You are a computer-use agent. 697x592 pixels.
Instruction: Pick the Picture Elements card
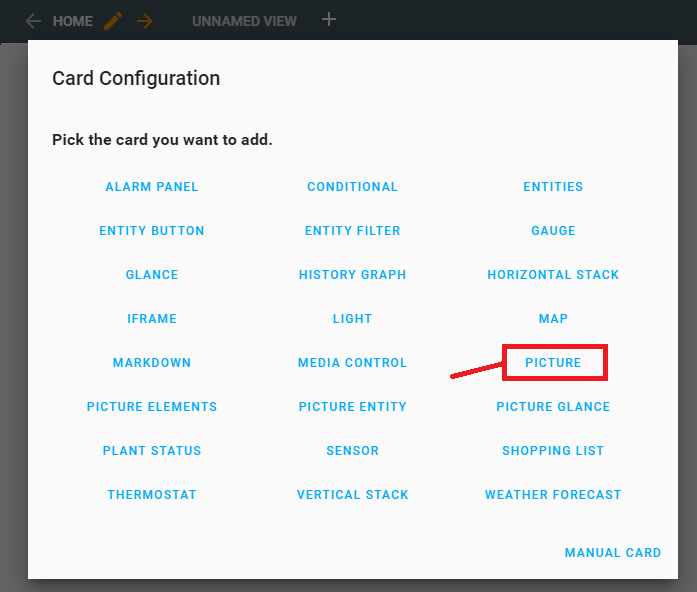click(x=152, y=407)
